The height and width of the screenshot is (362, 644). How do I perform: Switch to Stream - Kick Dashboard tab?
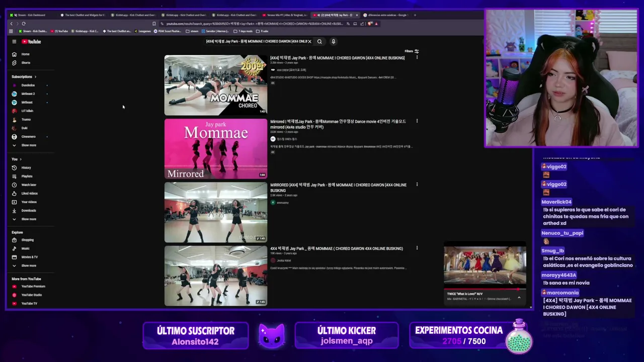point(31,15)
